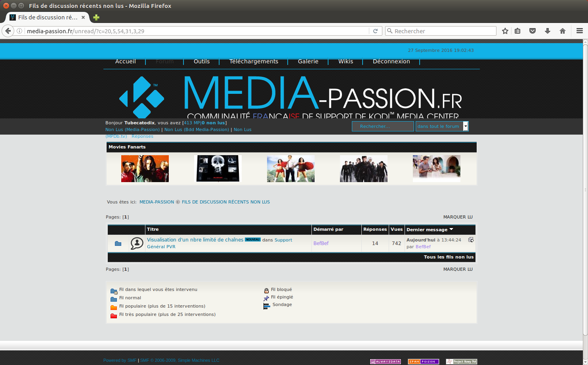Click the search magnifier in Firefox search box
This screenshot has height=365, width=588.
[390, 31]
